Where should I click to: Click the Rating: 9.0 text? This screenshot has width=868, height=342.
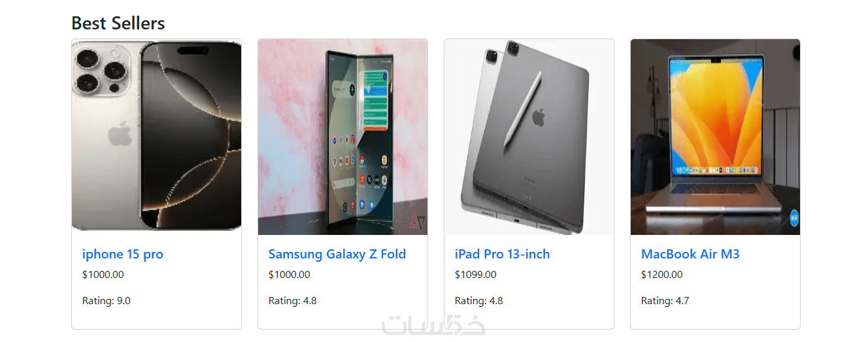tap(107, 301)
